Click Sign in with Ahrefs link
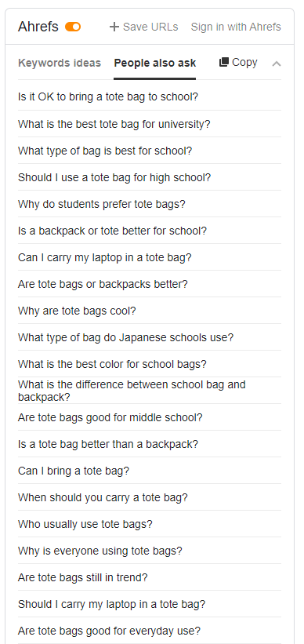 (x=236, y=27)
